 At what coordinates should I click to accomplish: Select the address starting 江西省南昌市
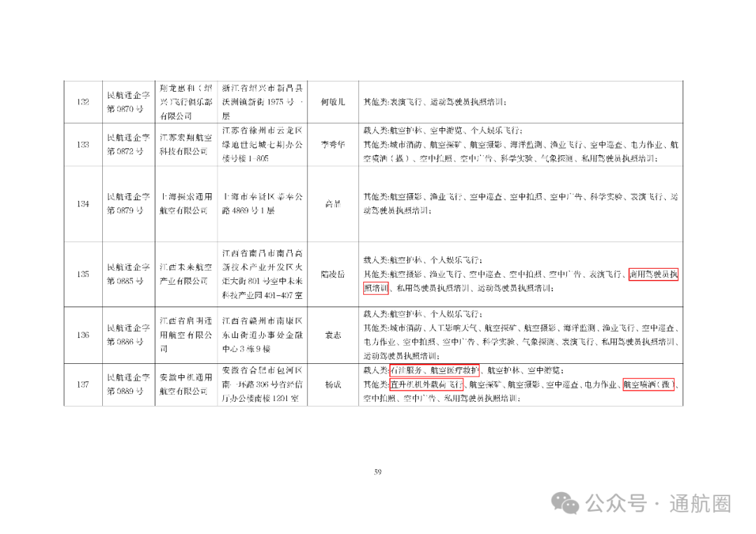pyautogui.click(x=262, y=274)
